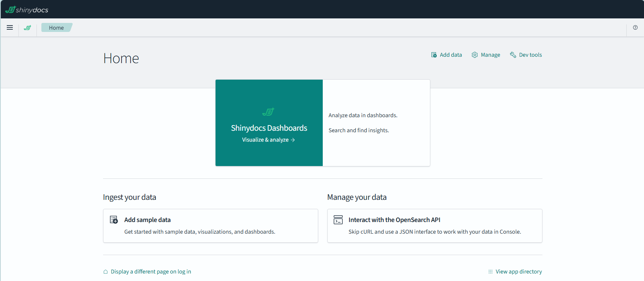Screen dimensions: 644x281
Task: Click the Dev tools wrench icon
Action: click(x=513, y=55)
